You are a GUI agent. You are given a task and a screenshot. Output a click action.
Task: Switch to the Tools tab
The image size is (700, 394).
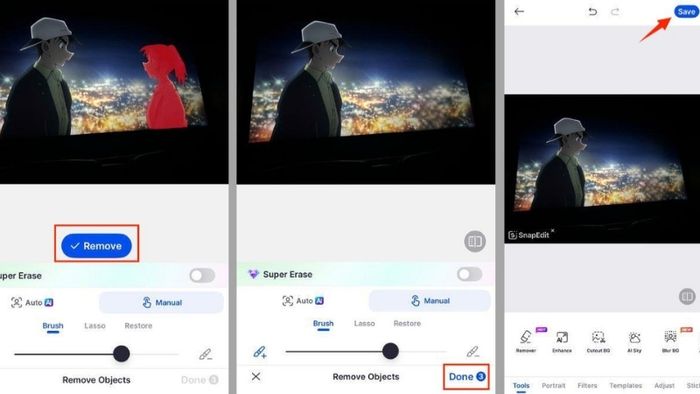pos(521,386)
